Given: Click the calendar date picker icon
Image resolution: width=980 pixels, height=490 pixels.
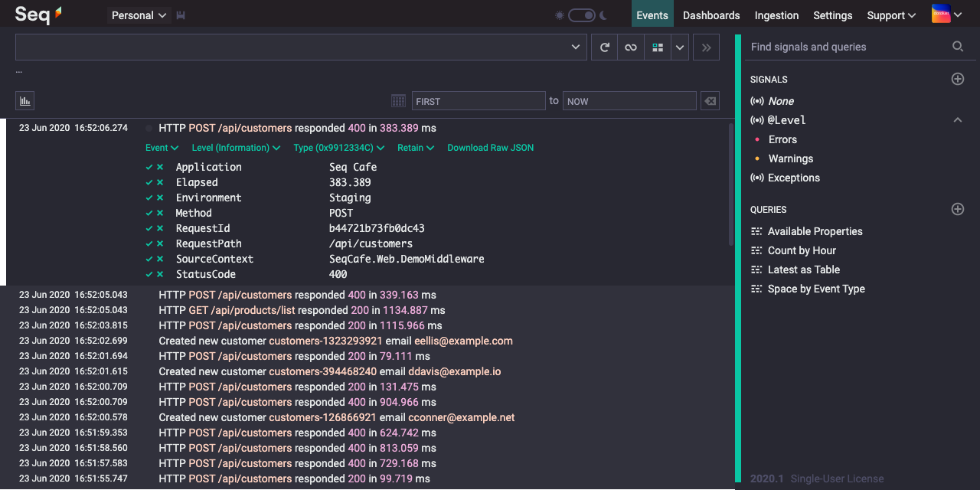Looking at the screenshot, I should [x=398, y=101].
